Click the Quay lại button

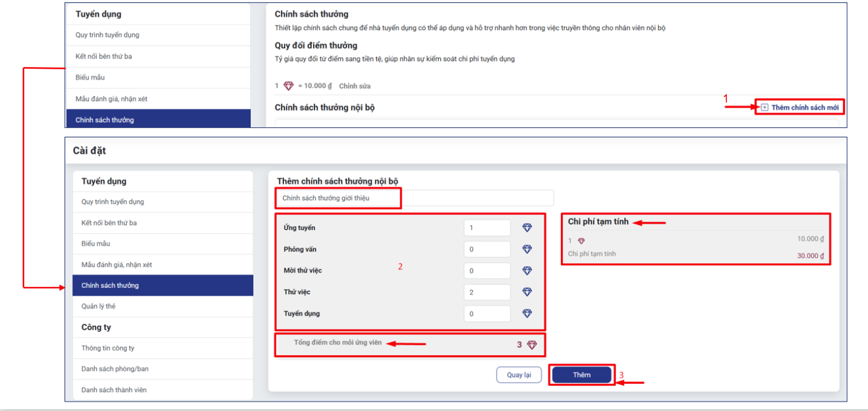(519, 375)
